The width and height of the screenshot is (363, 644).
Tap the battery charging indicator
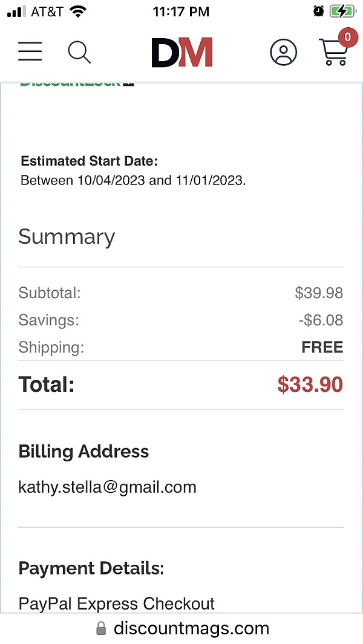342,11
